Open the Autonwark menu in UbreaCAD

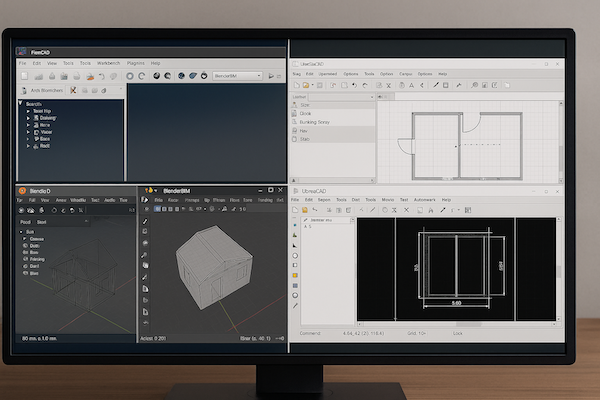[x=424, y=200]
